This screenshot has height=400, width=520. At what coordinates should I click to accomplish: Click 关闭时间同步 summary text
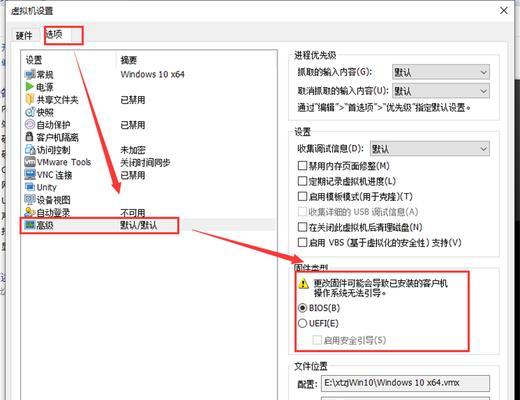pos(145,162)
